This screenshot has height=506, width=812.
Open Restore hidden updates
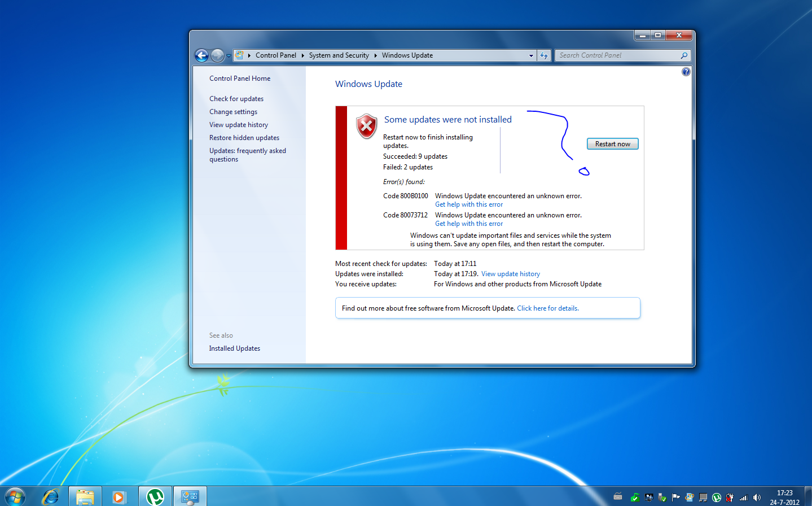pos(244,138)
